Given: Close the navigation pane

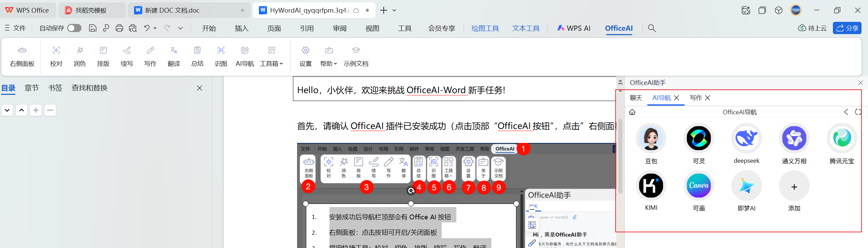Looking at the screenshot, I should tap(200, 88).
